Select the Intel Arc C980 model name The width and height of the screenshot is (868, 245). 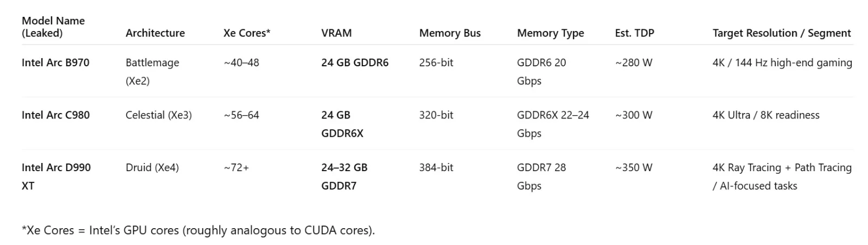pyautogui.click(x=55, y=115)
